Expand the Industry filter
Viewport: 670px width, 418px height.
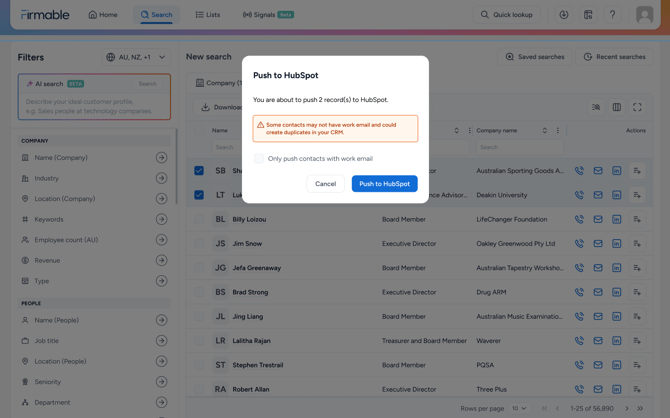coord(161,178)
